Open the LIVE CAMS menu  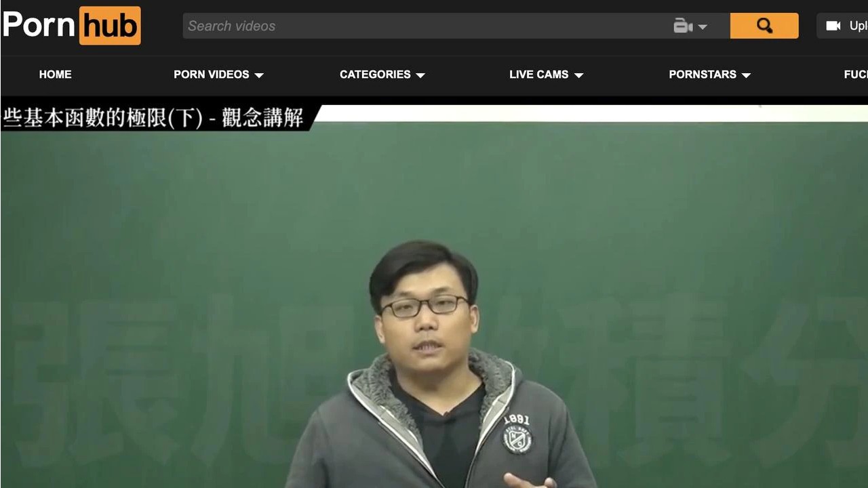(547, 75)
